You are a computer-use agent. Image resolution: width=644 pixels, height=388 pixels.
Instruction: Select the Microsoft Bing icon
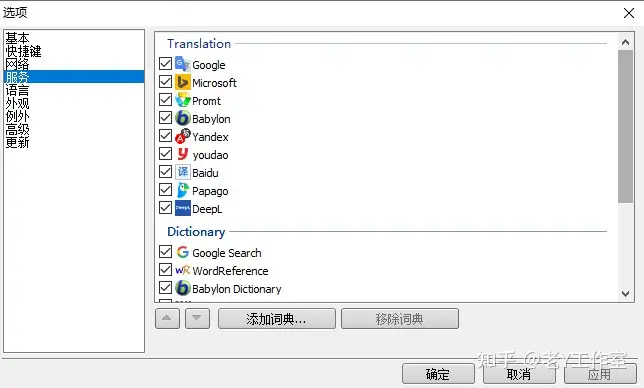point(183,82)
